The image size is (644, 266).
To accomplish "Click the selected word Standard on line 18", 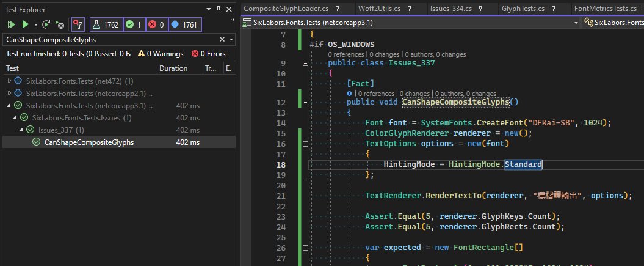I will tap(523, 164).
